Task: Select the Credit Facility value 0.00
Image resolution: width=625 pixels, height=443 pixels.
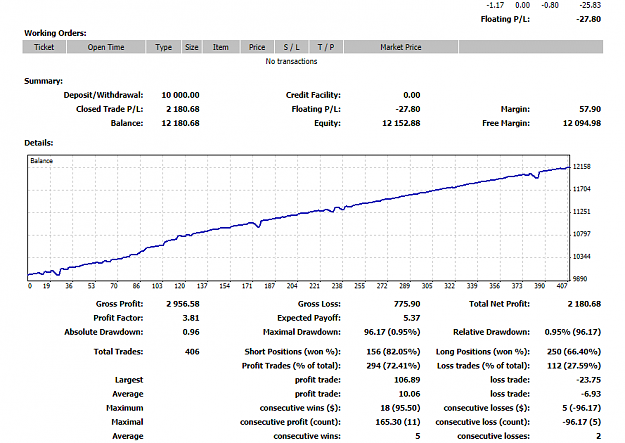Action: (x=412, y=95)
